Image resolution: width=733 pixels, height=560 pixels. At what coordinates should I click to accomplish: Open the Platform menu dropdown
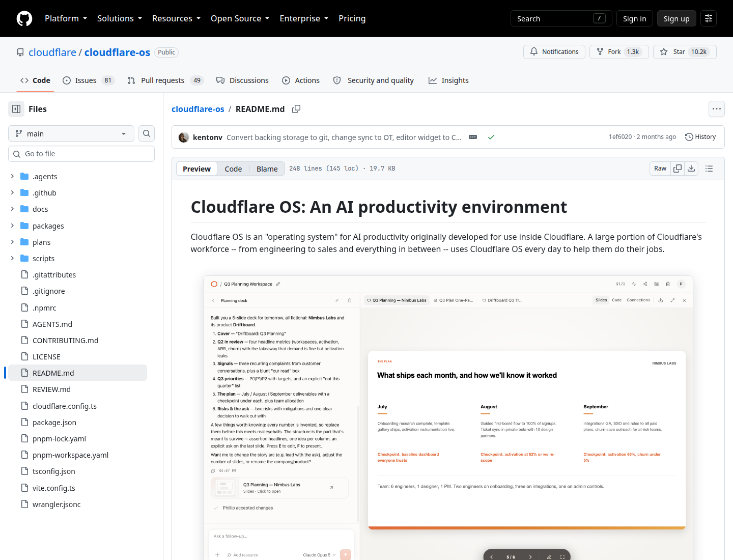(x=66, y=18)
